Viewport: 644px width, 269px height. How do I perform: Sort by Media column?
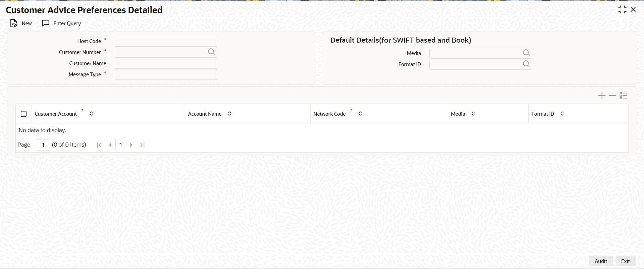point(473,114)
